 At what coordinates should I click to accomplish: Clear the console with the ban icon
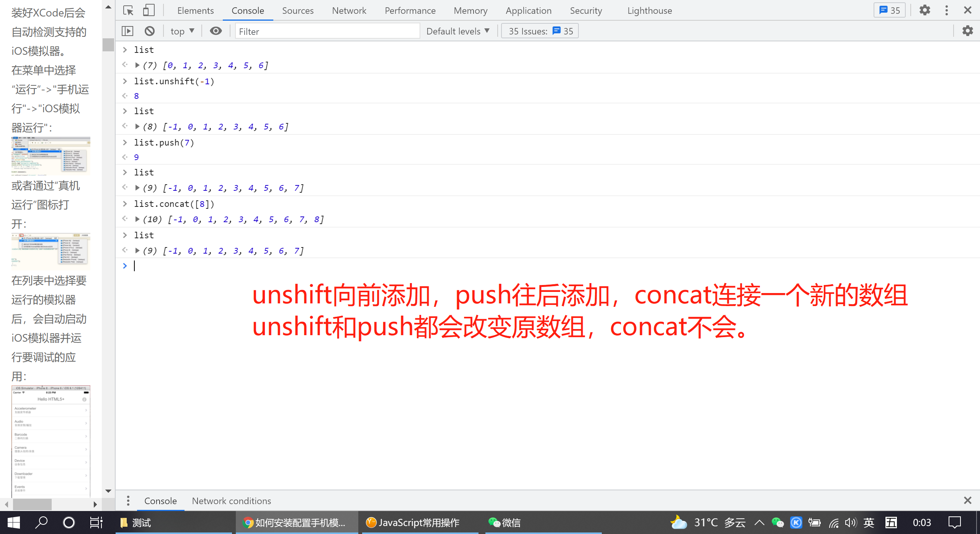tap(150, 31)
